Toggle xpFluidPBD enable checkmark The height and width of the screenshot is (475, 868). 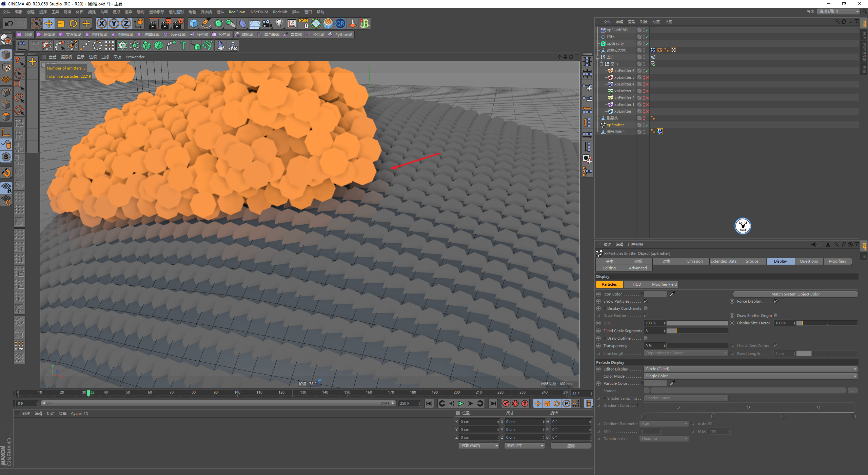[x=647, y=30]
